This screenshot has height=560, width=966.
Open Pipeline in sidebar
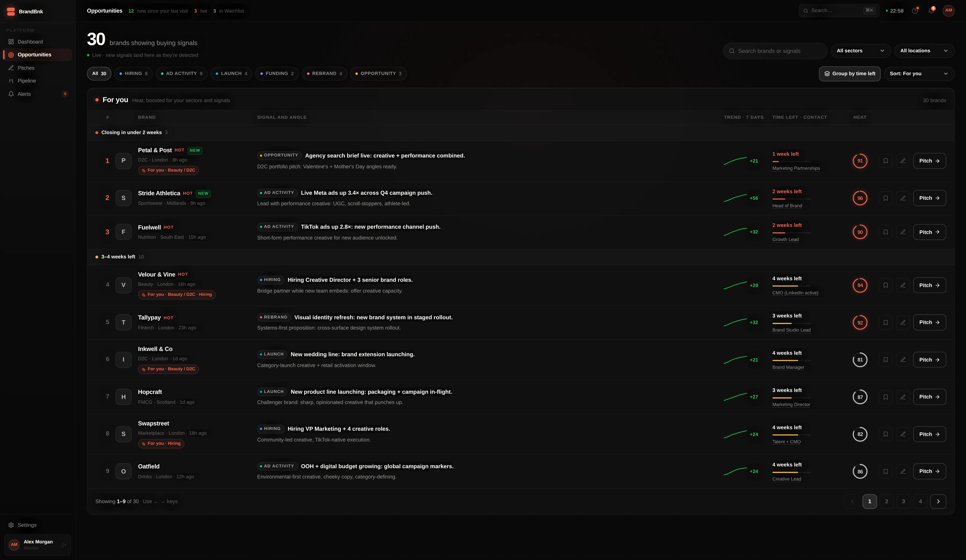[37, 81]
